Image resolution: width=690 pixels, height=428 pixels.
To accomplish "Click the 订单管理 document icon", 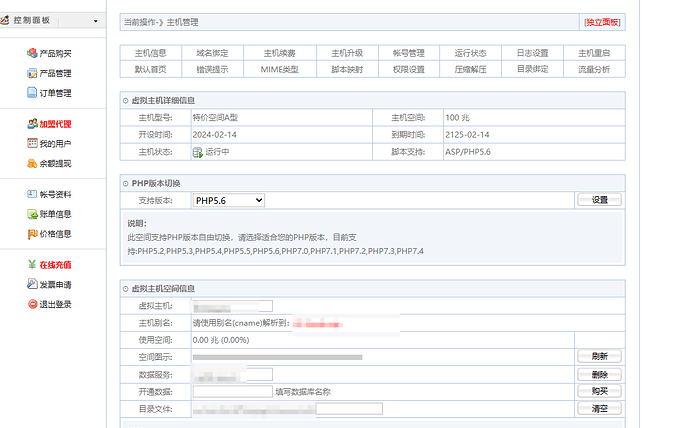I will 32,93.
